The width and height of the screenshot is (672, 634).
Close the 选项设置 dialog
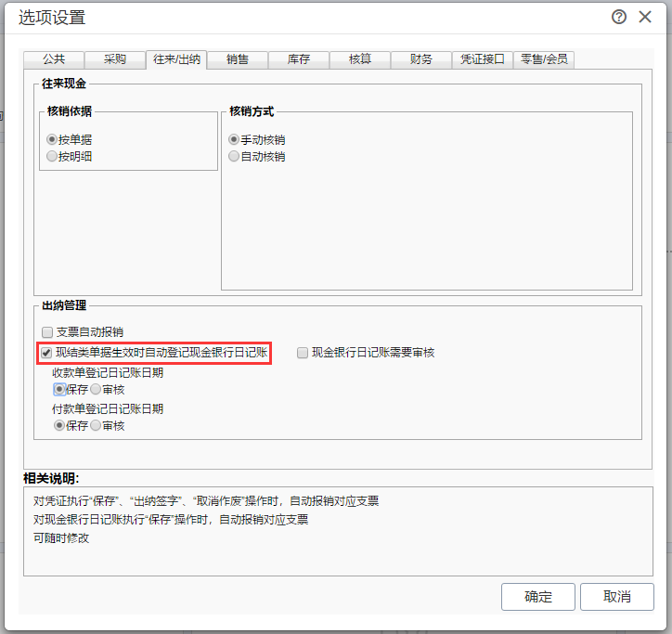(645, 17)
